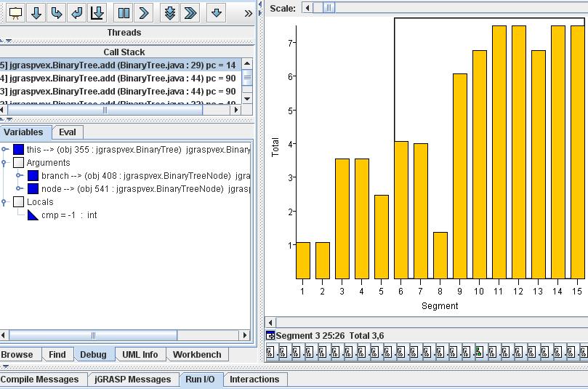Click the Locals group box icon
Image resolution: width=588 pixels, height=389 pixels.
pyautogui.click(x=18, y=202)
